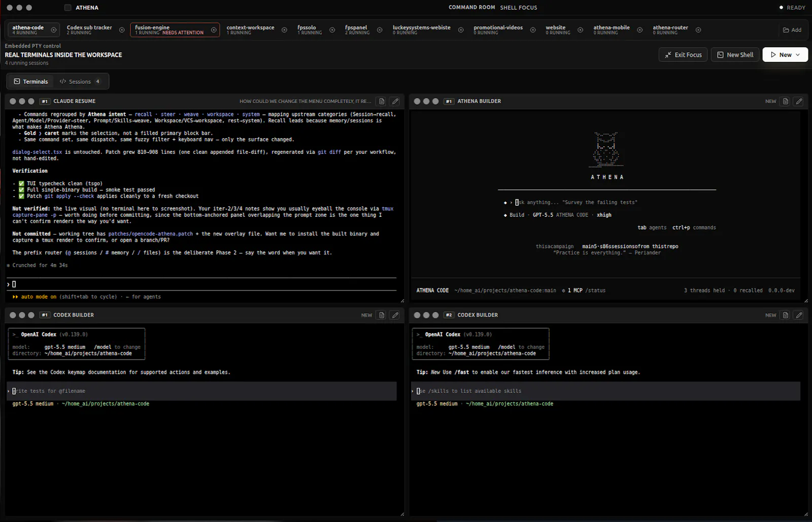Toggle the checkbox beside ATHENA title
Screen dimensions: 812x522
pos(67,8)
